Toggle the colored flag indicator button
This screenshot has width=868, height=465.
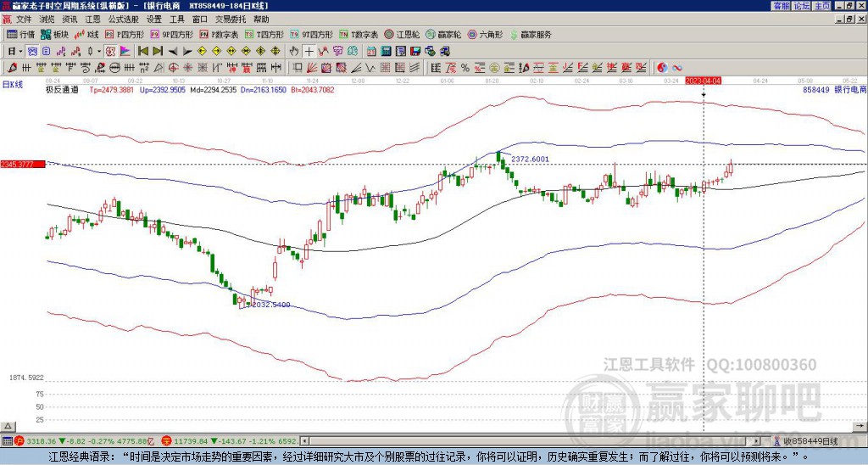[x=125, y=52]
